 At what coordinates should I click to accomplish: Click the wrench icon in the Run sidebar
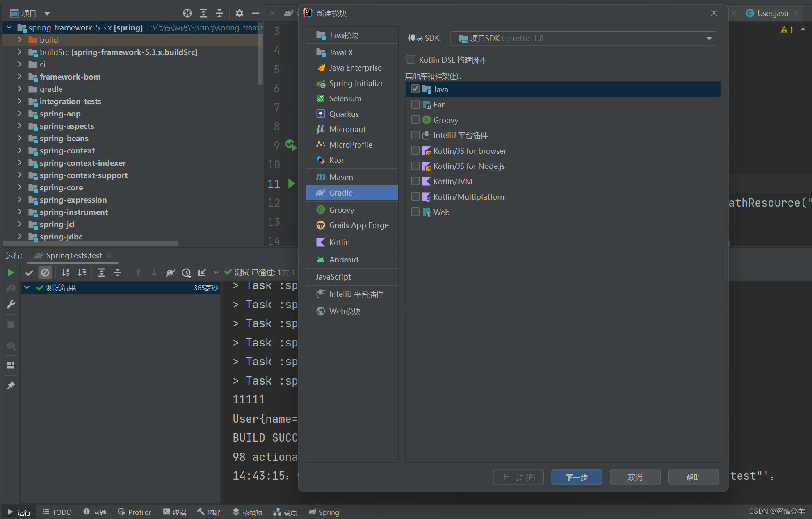[x=11, y=304]
